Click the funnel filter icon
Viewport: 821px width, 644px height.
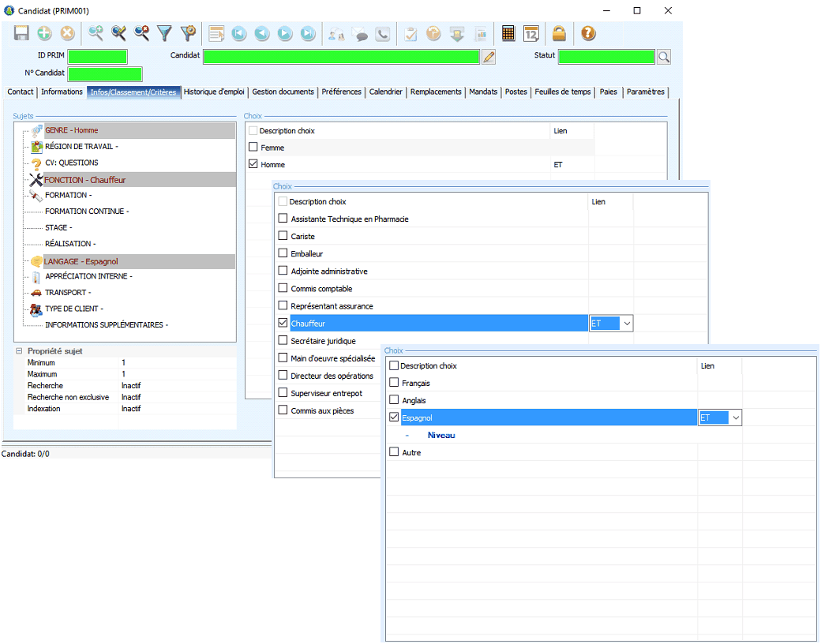point(164,33)
